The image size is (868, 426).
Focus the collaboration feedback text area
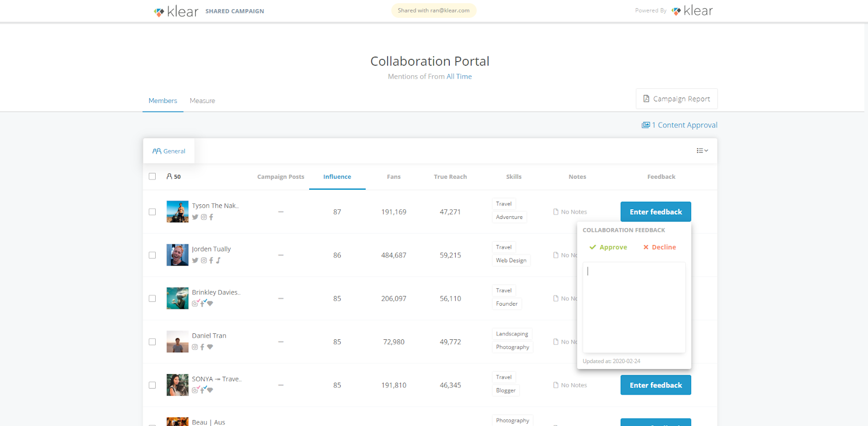click(634, 307)
